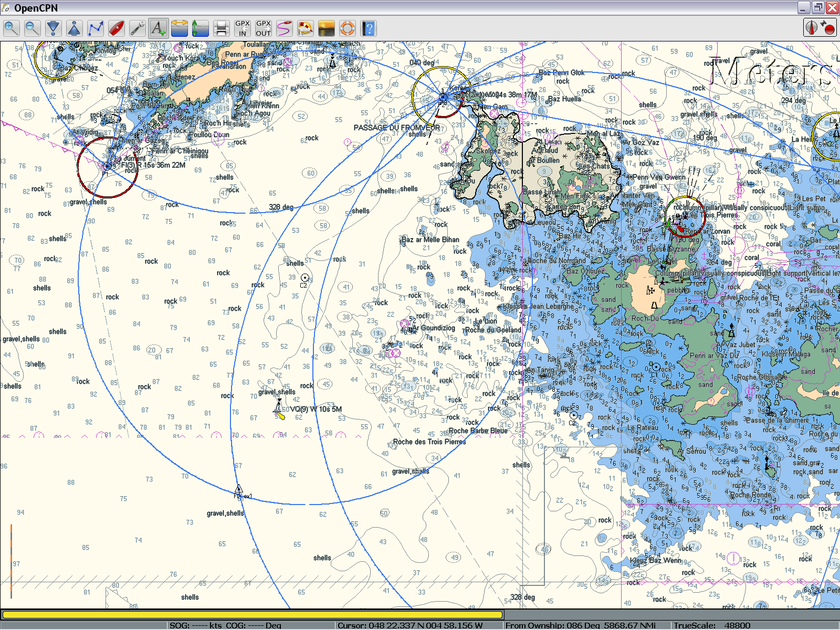840x630 pixels.
Task: Select the Create Route tool
Action: point(95,28)
